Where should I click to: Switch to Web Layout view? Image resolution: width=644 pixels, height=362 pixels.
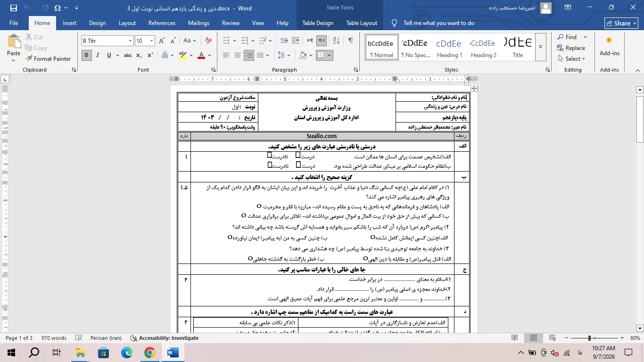pyautogui.click(x=552, y=338)
